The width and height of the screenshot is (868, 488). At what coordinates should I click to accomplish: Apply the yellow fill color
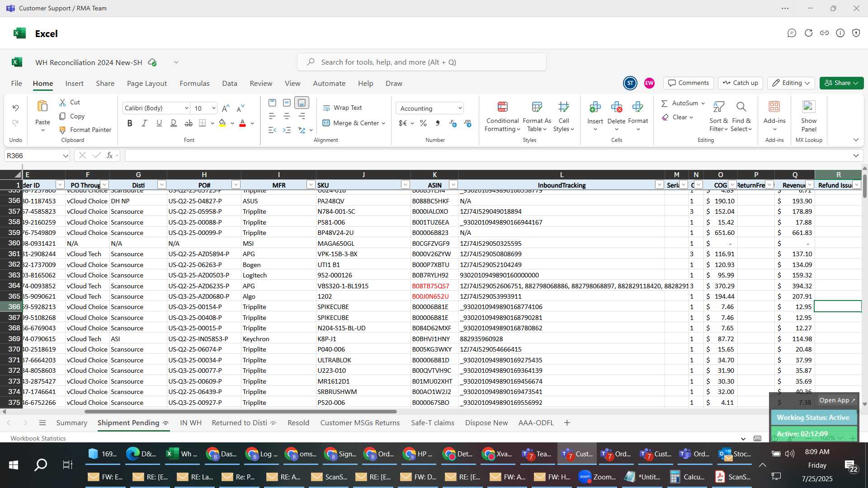point(222,123)
